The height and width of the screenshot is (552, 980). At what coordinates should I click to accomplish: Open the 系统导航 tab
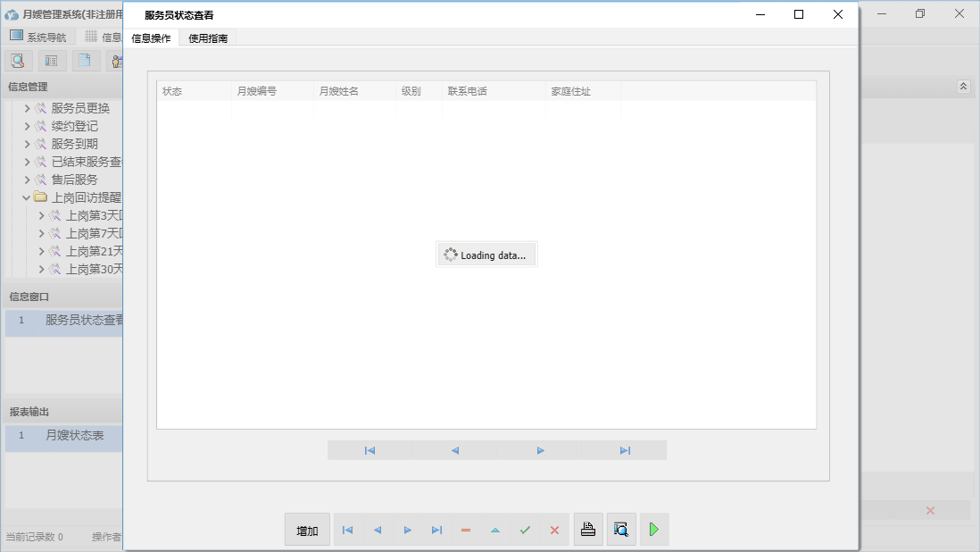[38, 37]
